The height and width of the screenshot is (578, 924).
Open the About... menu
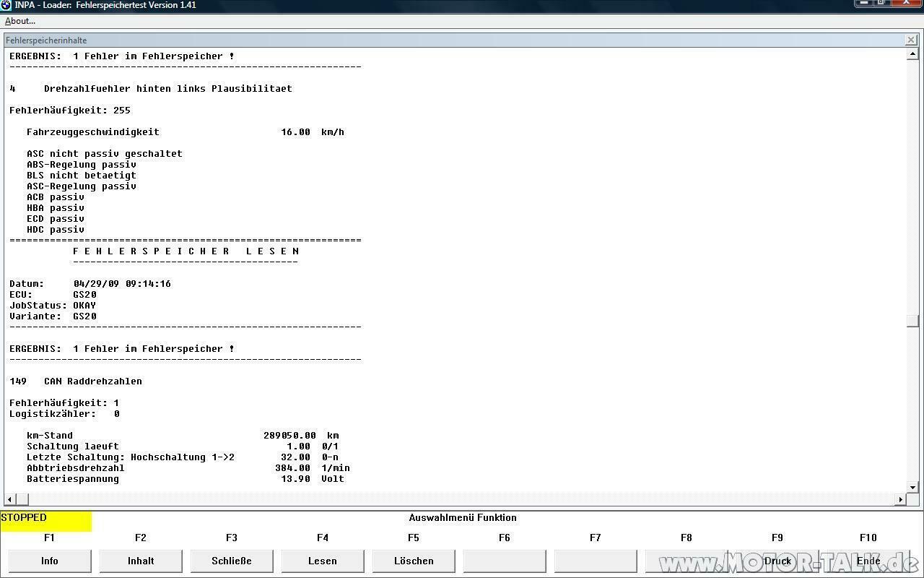20,21
